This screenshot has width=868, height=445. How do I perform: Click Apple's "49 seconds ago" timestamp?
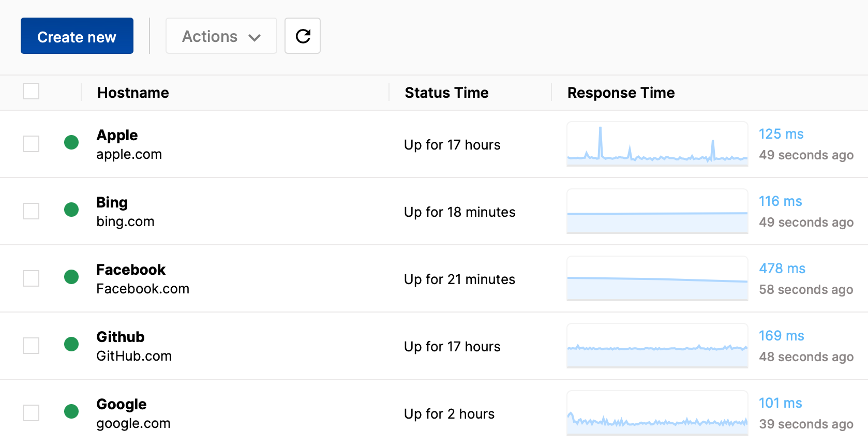[806, 155]
